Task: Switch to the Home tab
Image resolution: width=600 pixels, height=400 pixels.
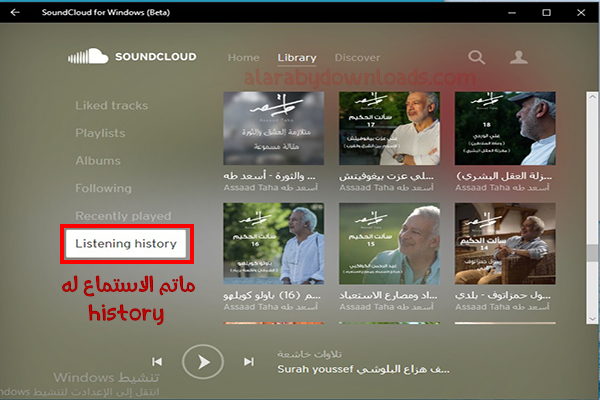Action: tap(243, 57)
